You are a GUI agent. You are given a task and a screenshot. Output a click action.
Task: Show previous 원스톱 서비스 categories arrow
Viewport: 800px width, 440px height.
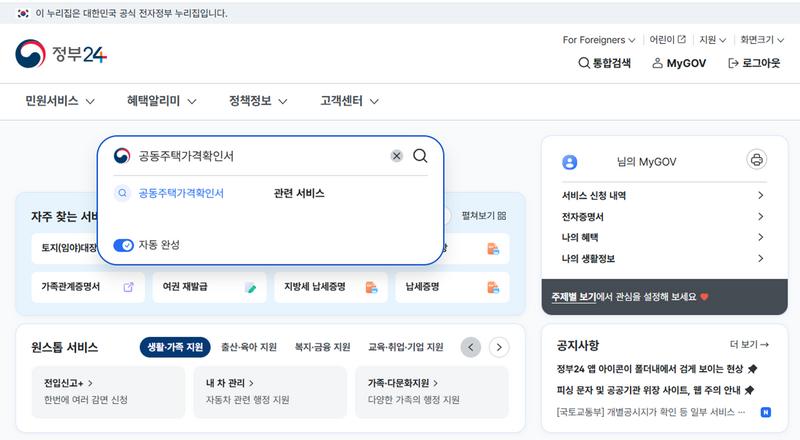point(471,347)
